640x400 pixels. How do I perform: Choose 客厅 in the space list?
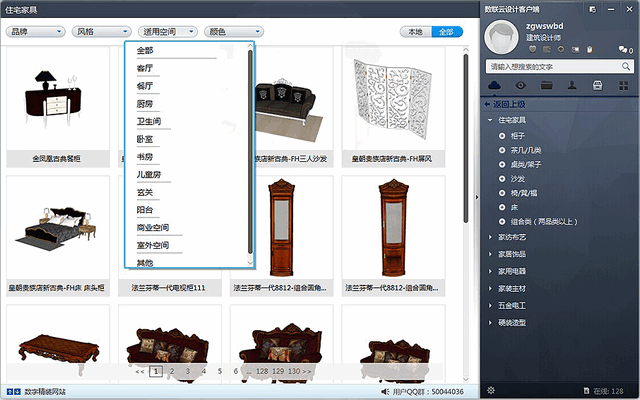coord(145,68)
